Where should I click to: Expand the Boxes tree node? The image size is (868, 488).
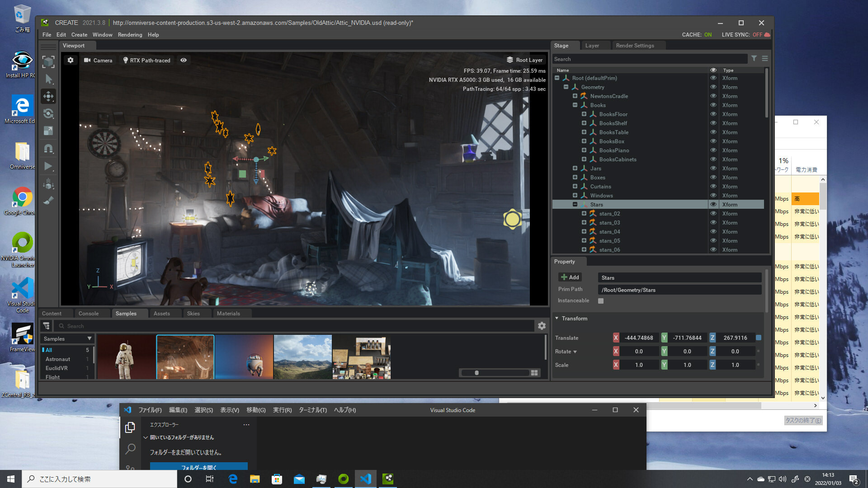coord(575,177)
